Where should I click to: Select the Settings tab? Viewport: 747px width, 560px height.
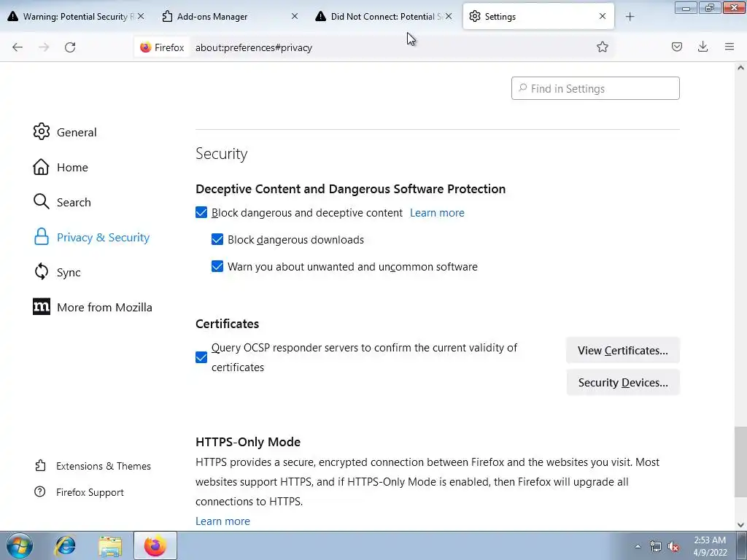pyautogui.click(x=538, y=16)
